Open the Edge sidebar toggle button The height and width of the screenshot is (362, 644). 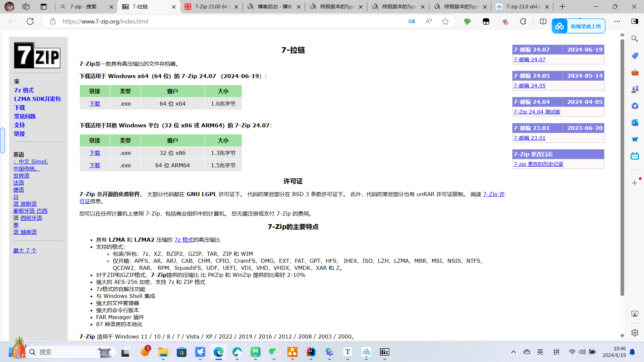(635, 21)
